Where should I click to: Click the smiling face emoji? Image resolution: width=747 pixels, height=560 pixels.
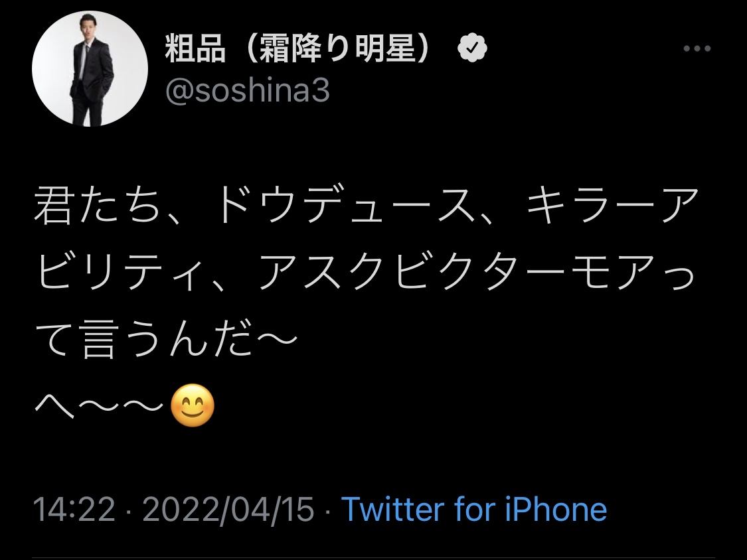point(193,407)
